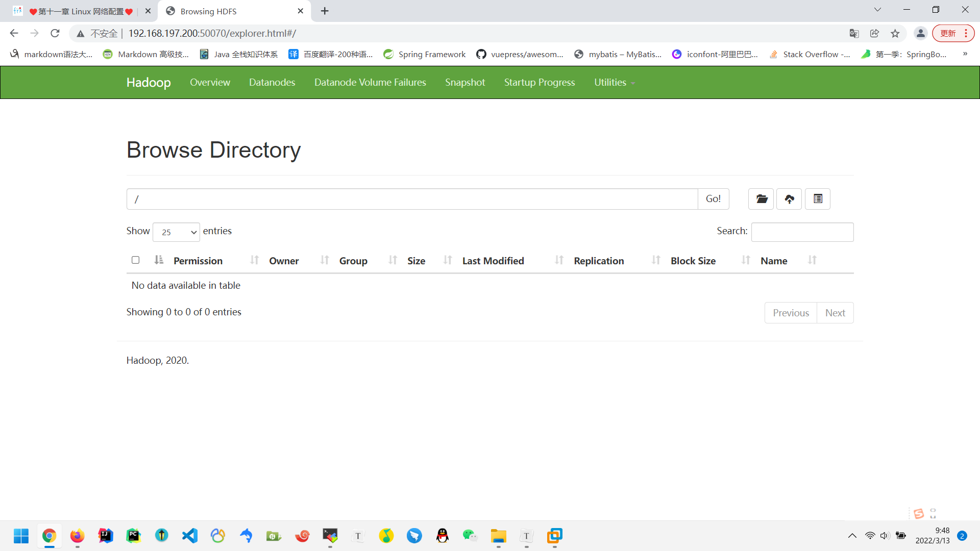Viewport: 980px width, 551px height.
Task: Click the Search input field
Action: click(802, 232)
